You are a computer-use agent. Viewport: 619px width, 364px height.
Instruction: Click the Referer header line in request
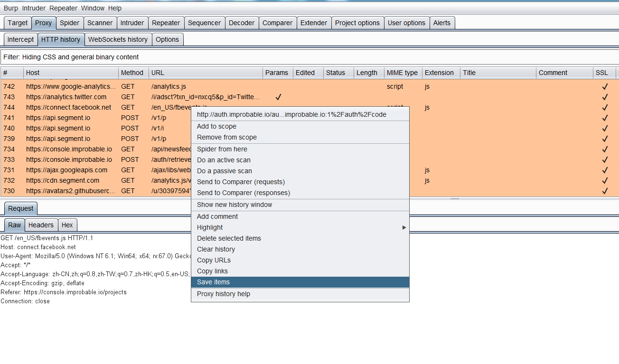(x=64, y=292)
